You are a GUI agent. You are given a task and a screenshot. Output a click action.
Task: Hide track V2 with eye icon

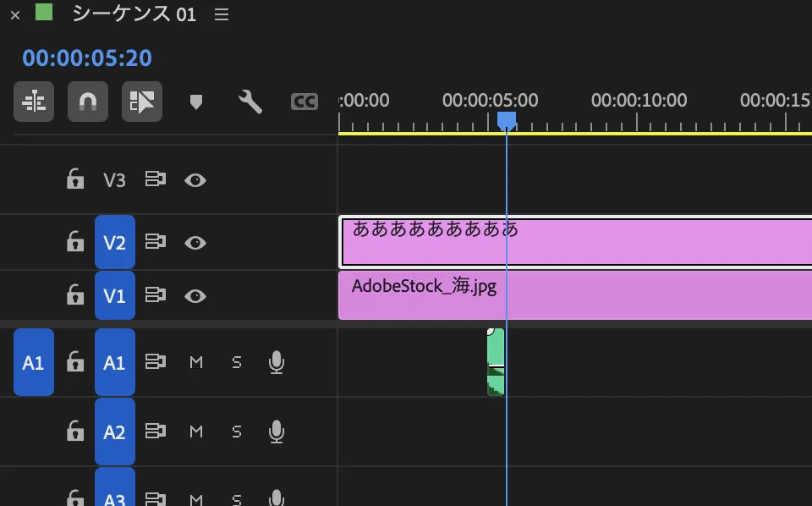coord(195,243)
